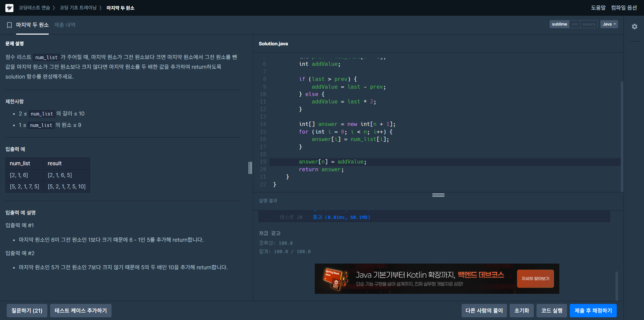Open the 도움말 menu
Image resolution: width=644 pixels, height=320 pixels.
pyautogui.click(x=598, y=8)
